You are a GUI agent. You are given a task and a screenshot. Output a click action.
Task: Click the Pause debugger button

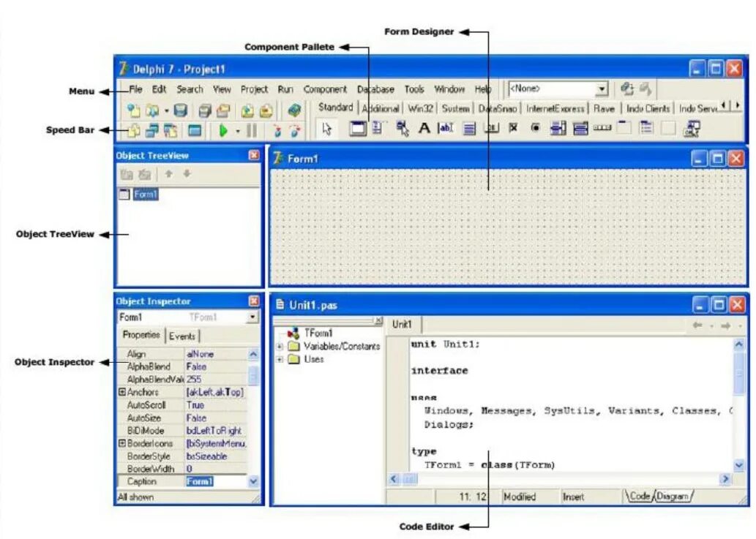click(x=252, y=130)
